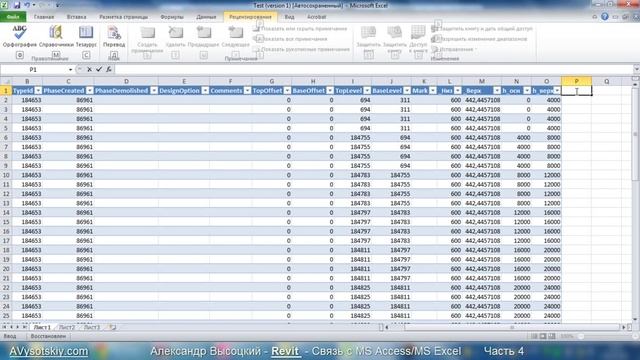The image size is (640, 360).
Task: Open the Тезаурус thesaurus tool
Action: 86,36
